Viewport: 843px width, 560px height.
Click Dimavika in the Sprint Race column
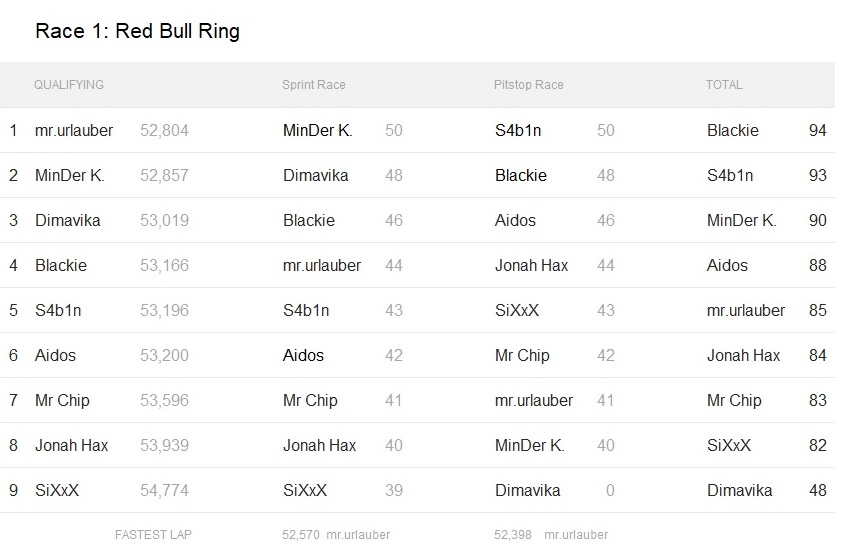coord(316,176)
